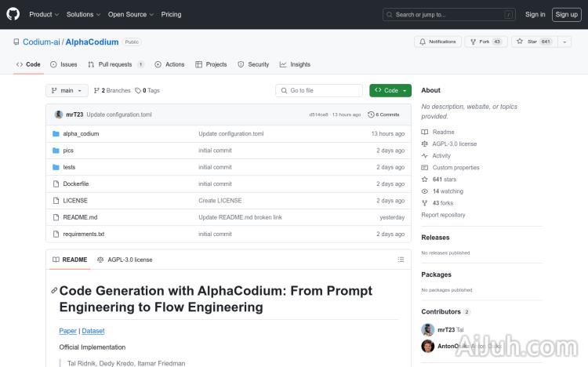Screen dimensions: 588x367
Task: Open mrT23 contributor avatar
Action: [428, 330]
